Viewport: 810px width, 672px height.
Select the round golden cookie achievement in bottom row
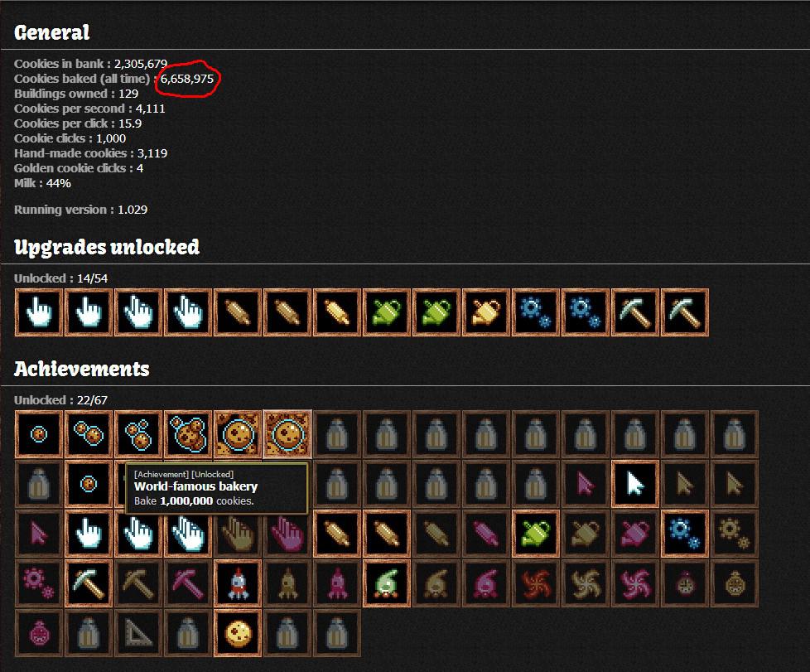(x=238, y=633)
